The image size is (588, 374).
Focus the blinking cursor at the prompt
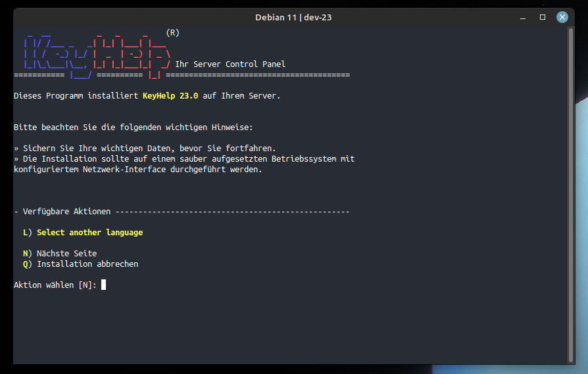[x=104, y=285]
